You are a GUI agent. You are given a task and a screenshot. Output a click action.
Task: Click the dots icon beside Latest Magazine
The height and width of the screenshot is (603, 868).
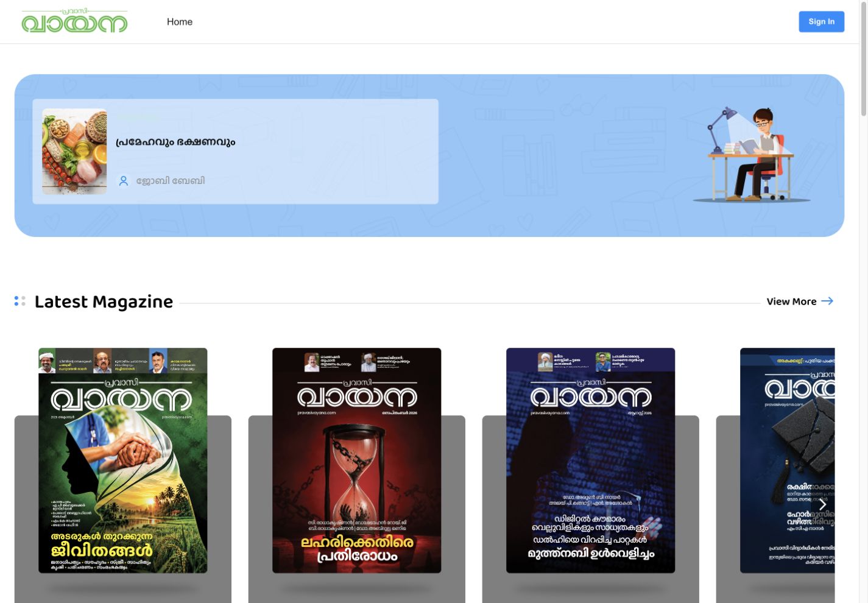coord(20,301)
